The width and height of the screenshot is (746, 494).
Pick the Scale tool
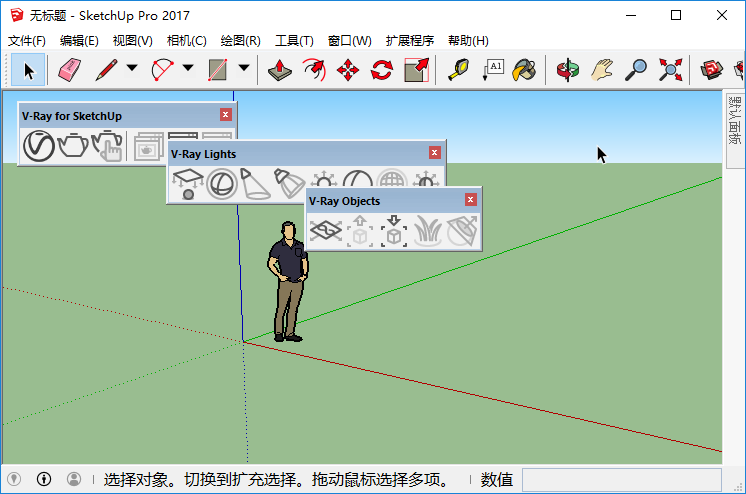pos(417,70)
